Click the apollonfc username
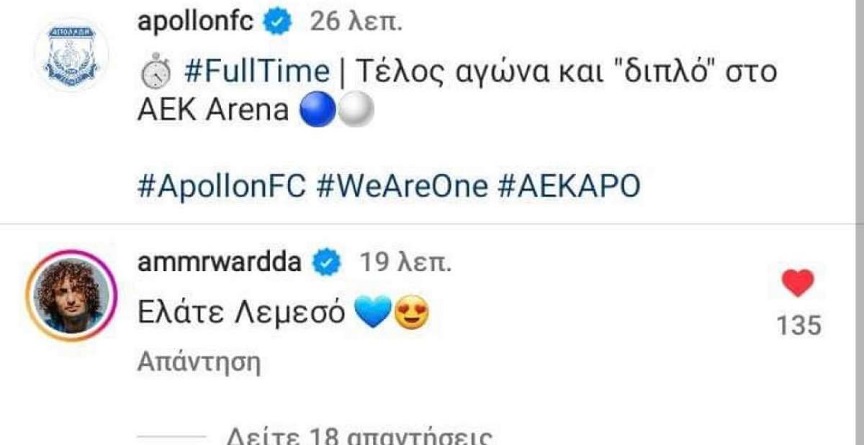864x445 pixels. [x=195, y=22]
